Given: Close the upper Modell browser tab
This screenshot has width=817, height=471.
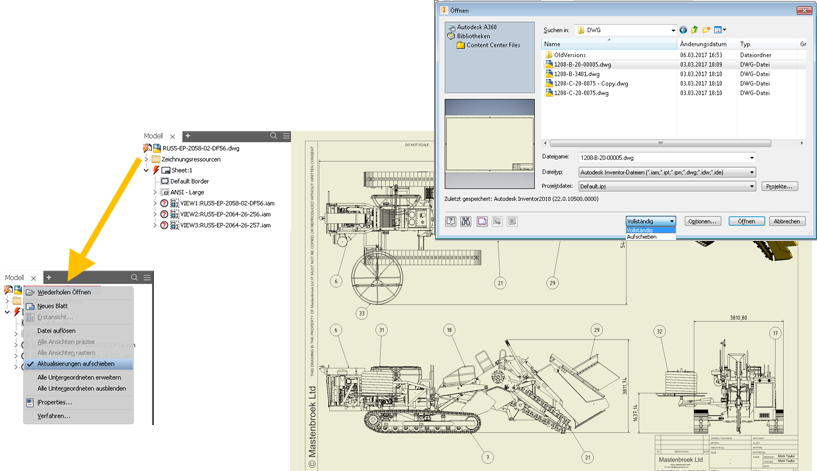Looking at the screenshot, I should pyautogui.click(x=172, y=137).
